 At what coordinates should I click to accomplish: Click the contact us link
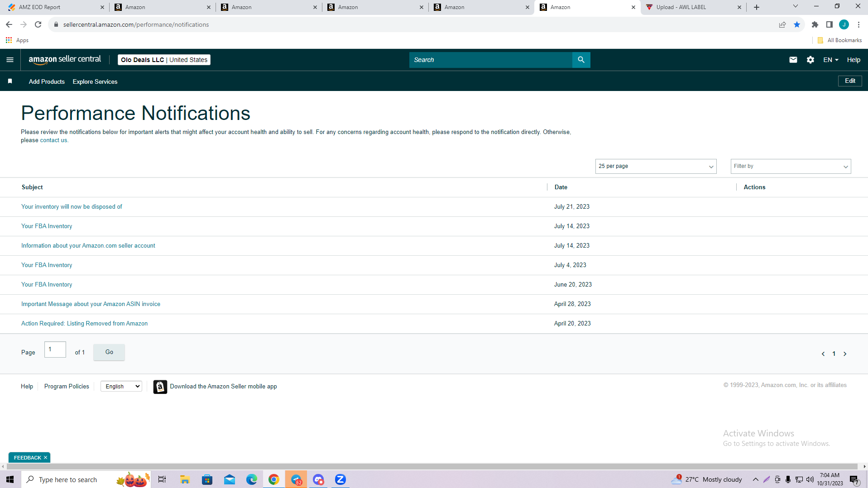(x=53, y=140)
